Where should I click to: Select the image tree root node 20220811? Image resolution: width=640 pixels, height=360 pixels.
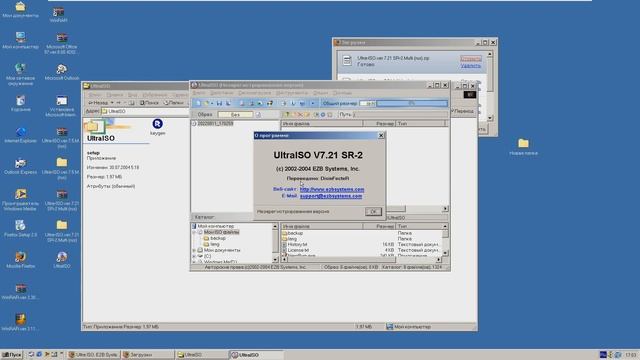coord(215,123)
